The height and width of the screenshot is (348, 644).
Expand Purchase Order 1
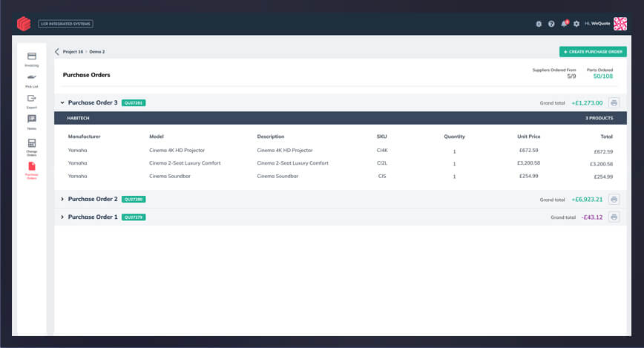[62, 217]
